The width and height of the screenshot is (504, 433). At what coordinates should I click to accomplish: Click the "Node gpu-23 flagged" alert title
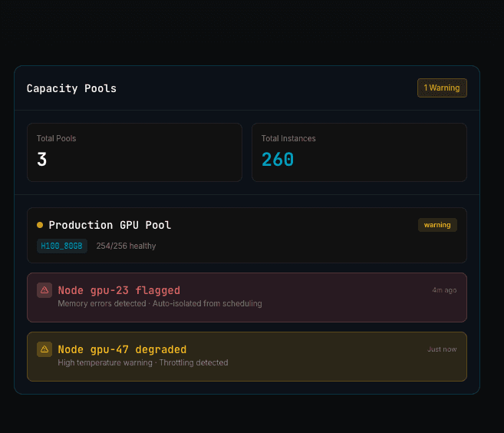click(x=119, y=290)
